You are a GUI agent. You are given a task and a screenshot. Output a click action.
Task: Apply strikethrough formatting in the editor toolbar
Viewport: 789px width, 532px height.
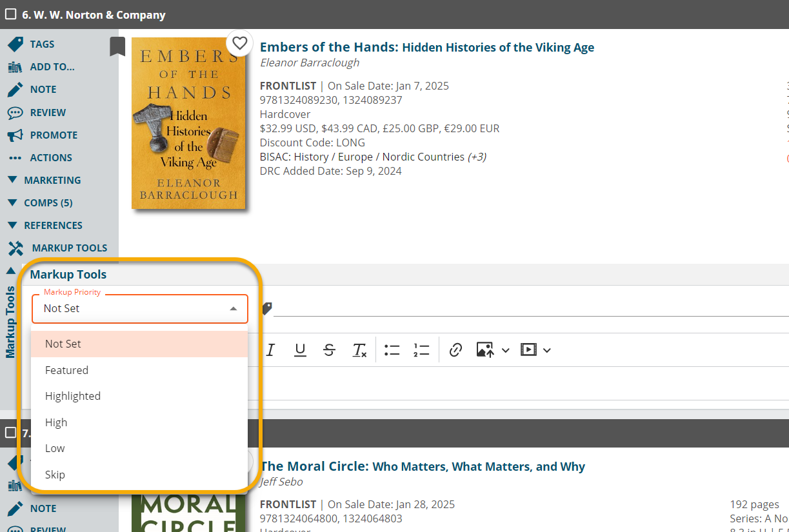[x=330, y=350]
